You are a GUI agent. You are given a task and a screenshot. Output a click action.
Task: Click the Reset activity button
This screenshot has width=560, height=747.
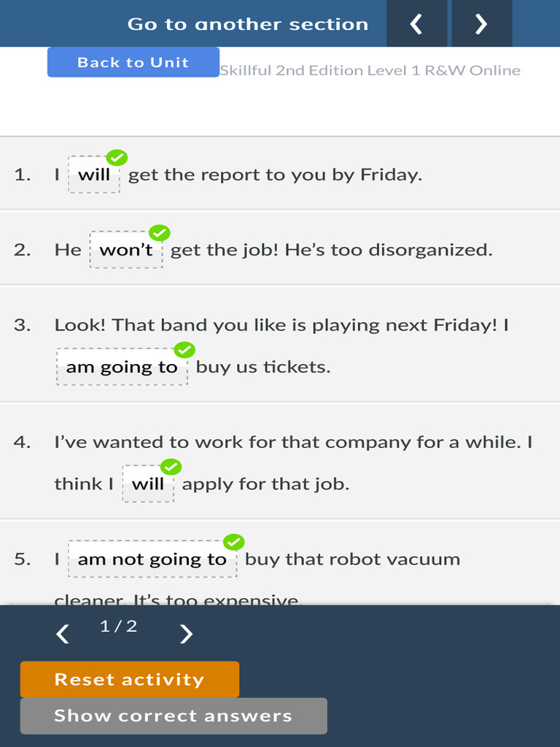point(130,679)
